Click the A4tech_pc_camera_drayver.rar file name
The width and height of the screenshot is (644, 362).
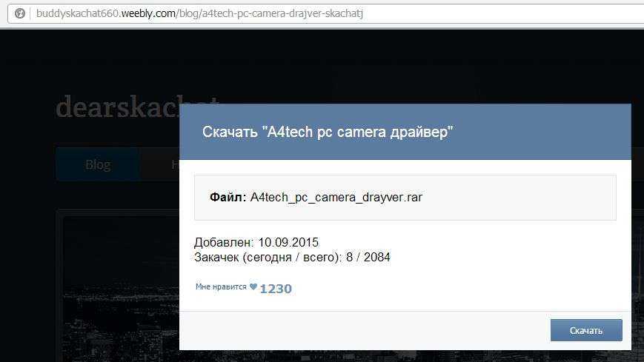pos(336,198)
